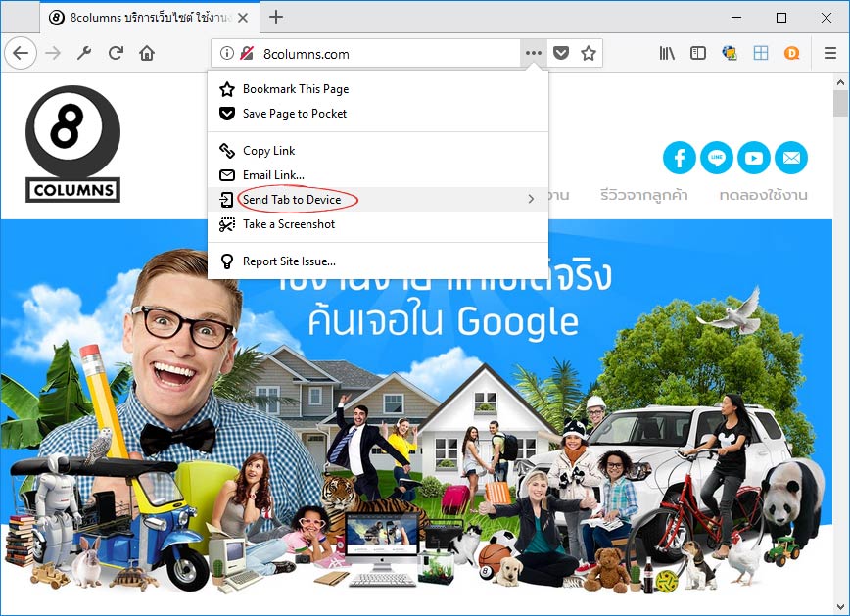Open 8columns Facebook page icon
Image resolution: width=850 pixels, height=616 pixels.
point(679,158)
